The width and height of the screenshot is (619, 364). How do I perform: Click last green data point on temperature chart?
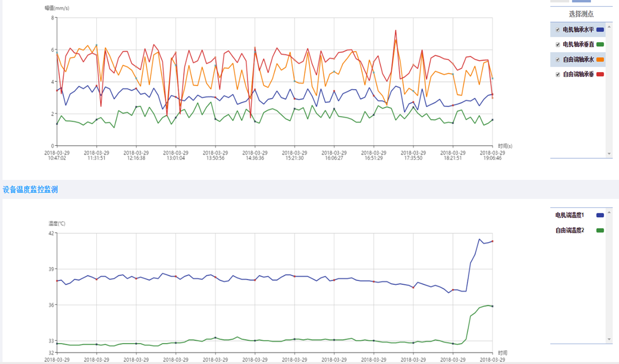click(493, 306)
